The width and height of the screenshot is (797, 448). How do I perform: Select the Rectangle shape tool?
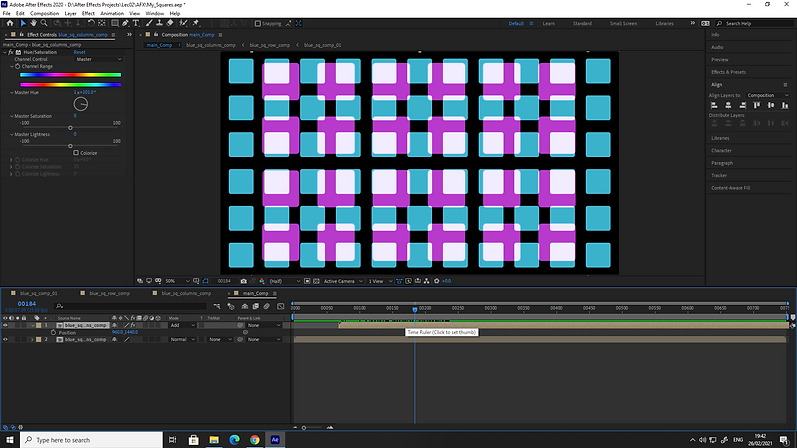[x=115, y=23]
